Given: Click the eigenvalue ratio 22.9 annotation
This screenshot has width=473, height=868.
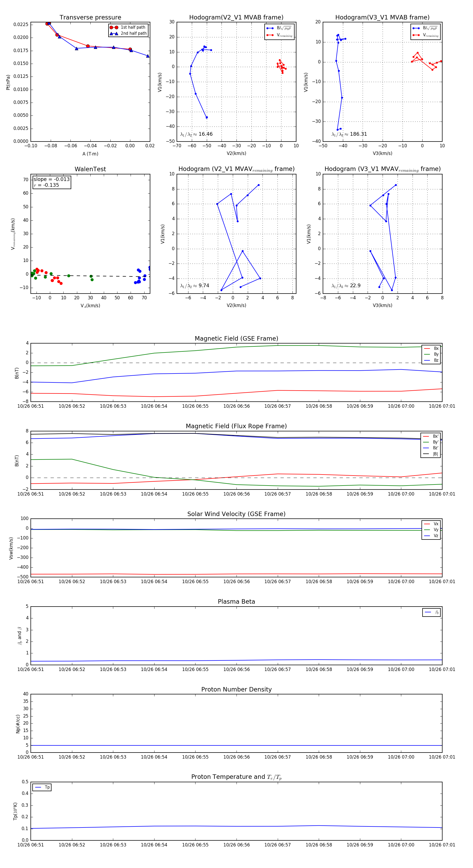Looking at the screenshot, I should click(346, 286).
